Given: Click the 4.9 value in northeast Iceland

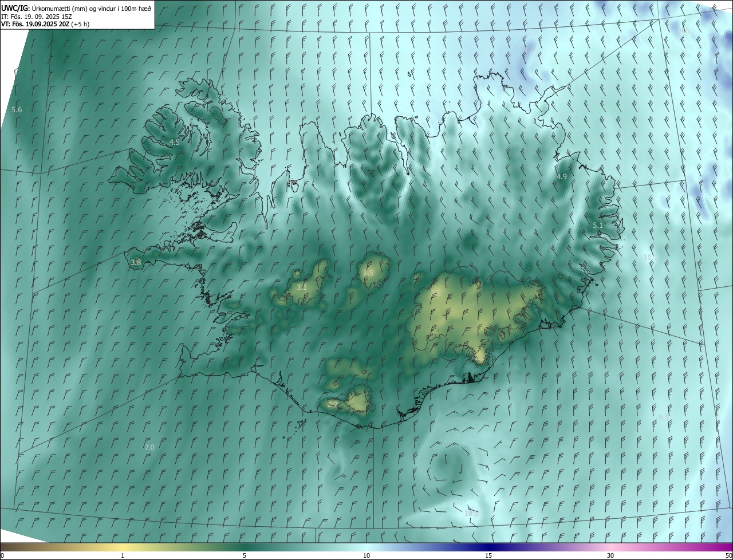Looking at the screenshot, I should pos(562,177).
